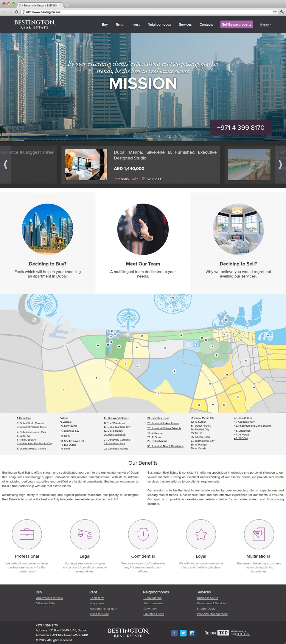Open browser settings via the wrench icon
286x644 pixels.
282,12
